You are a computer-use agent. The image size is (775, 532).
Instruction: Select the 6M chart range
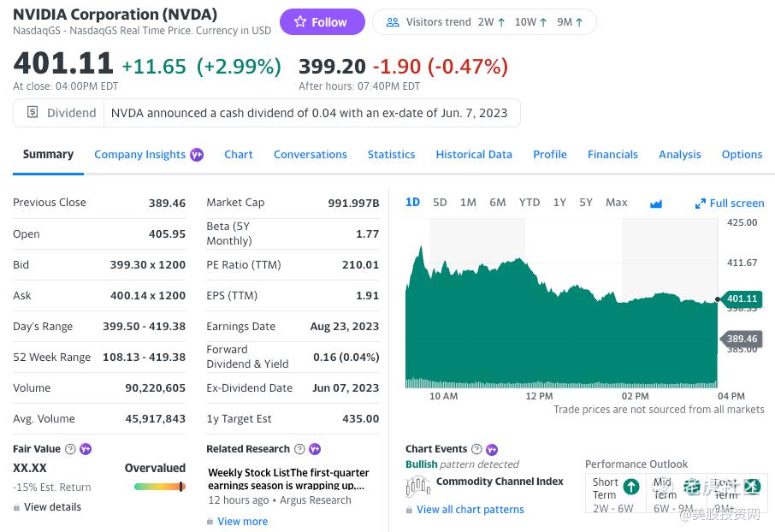point(497,203)
